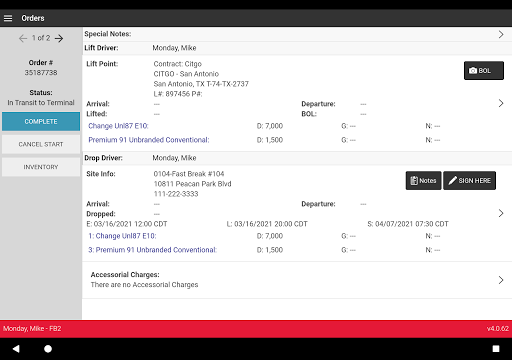Expand Accessorial Charges section
The height and width of the screenshot is (360, 512).
point(297,280)
